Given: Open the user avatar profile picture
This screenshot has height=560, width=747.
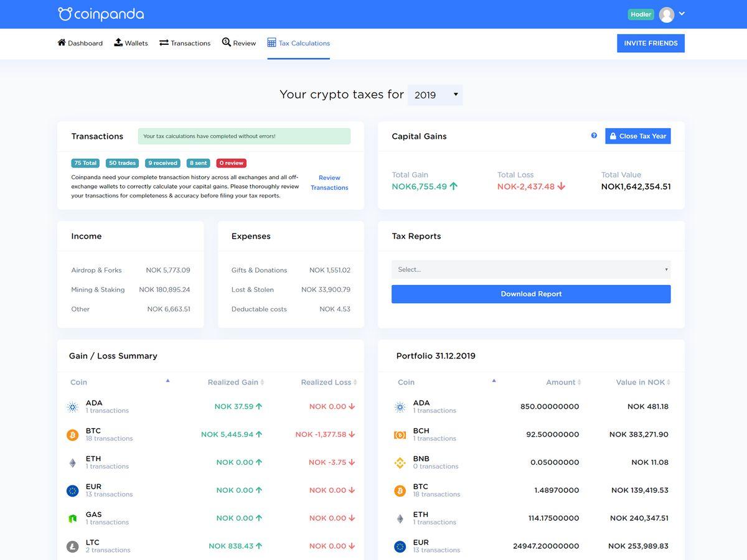Looking at the screenshot, I should tap(667, 14).
